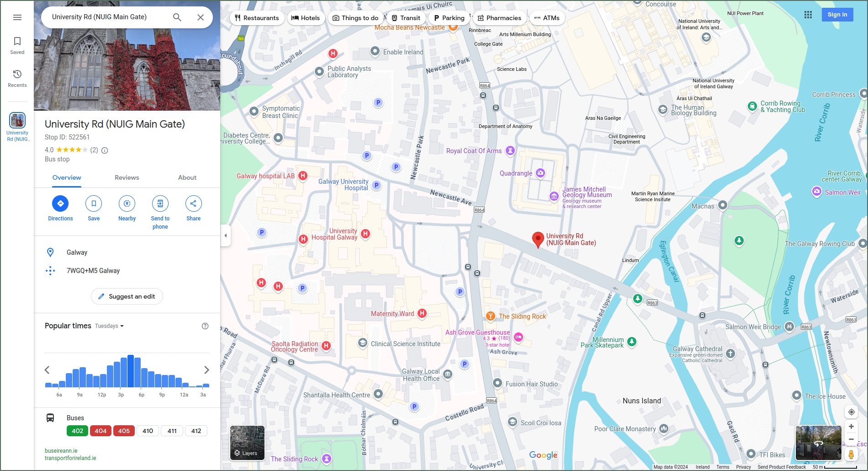The image size is (868, 471).
Task: Filter map by Things to do
Action: [355, 18]
